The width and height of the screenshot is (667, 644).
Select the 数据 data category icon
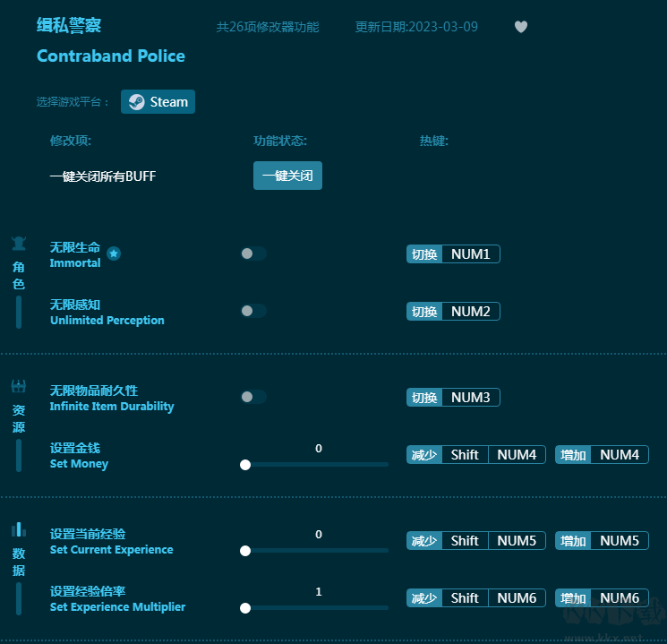coord(19,529)
